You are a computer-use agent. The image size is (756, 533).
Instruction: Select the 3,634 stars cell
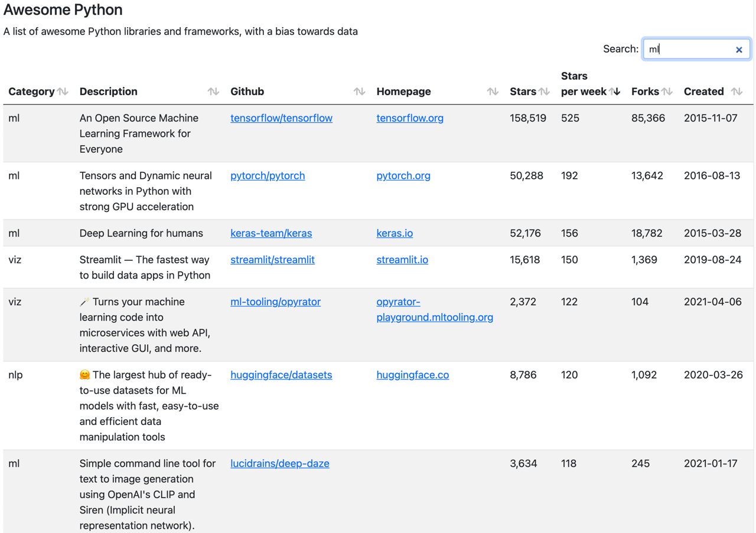click(x=523, y=463)
